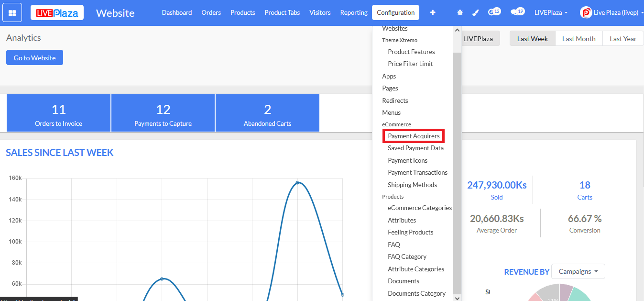The height and width of the screenshot is (301, 644).
Task: Select Attribute Categories menu entry
Action: pyautogui.click(x=416, y=269)
